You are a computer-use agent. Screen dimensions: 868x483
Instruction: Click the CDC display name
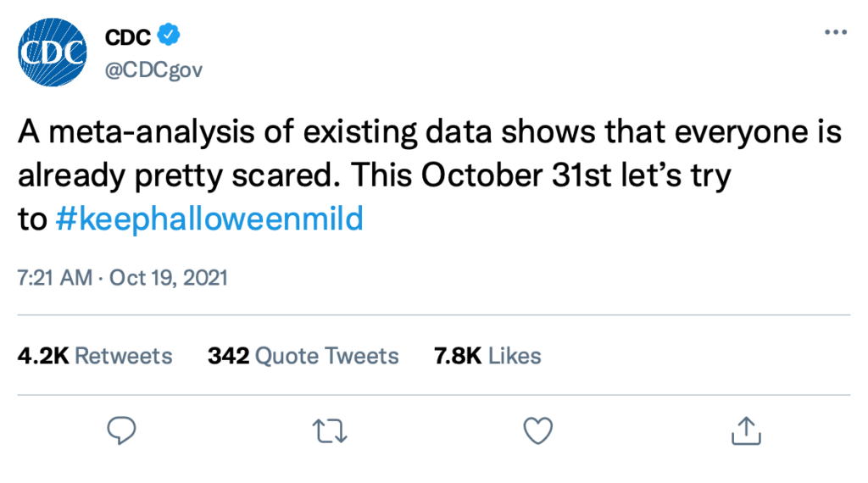[x=127, y=37]
